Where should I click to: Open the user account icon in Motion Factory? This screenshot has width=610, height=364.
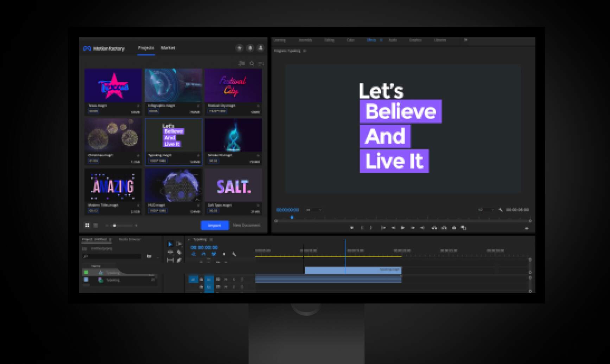tap(261, 48)
